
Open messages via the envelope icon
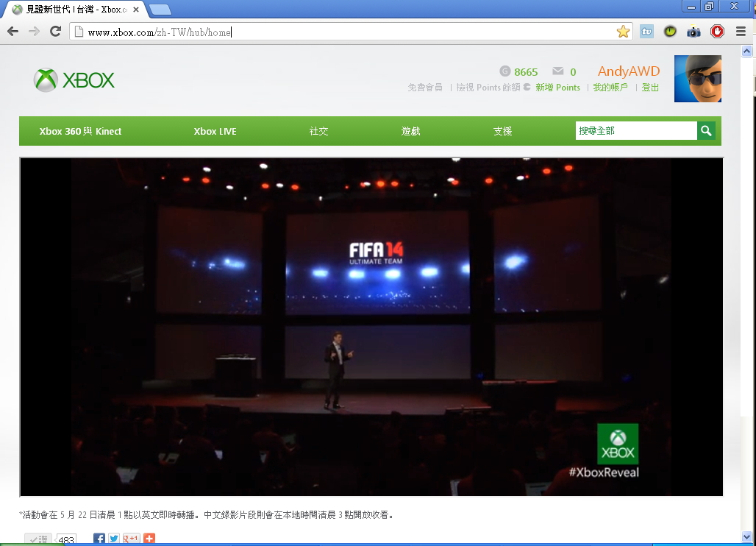[x=558, y=71]
